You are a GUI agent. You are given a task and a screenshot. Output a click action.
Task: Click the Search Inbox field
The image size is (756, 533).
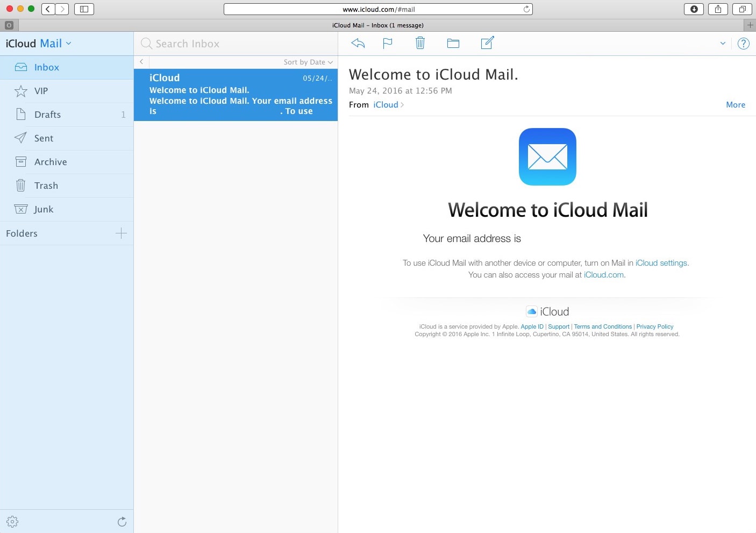(x=236, y=44)
